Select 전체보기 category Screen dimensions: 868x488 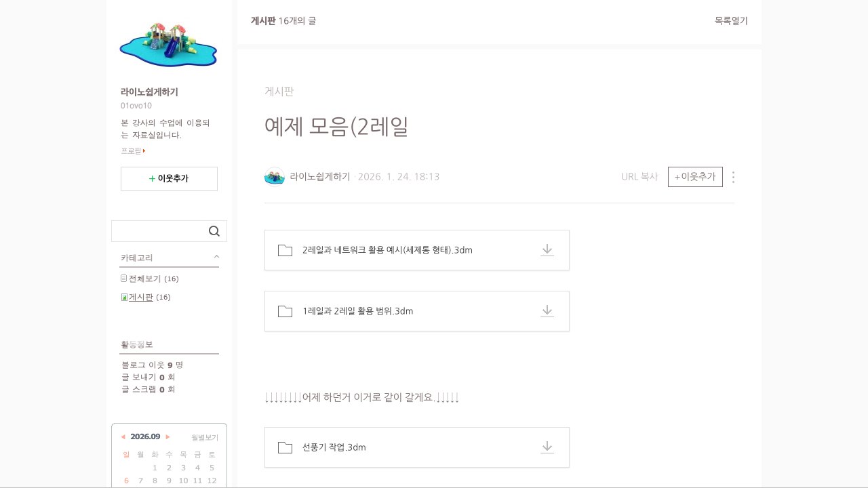(x=144, y=279)
